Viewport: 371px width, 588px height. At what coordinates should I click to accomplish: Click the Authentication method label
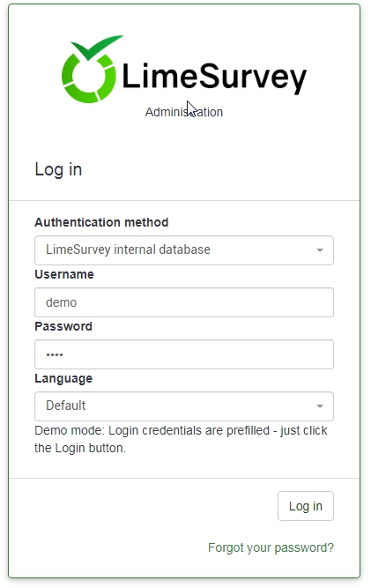pyautogui.click(x=101, y=222)
